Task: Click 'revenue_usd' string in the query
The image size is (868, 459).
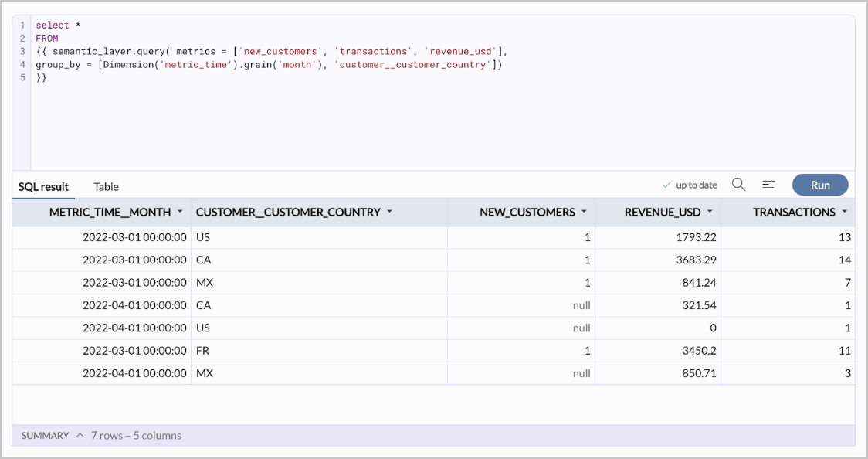Action: pyautogui.click(x=460, y=52)
